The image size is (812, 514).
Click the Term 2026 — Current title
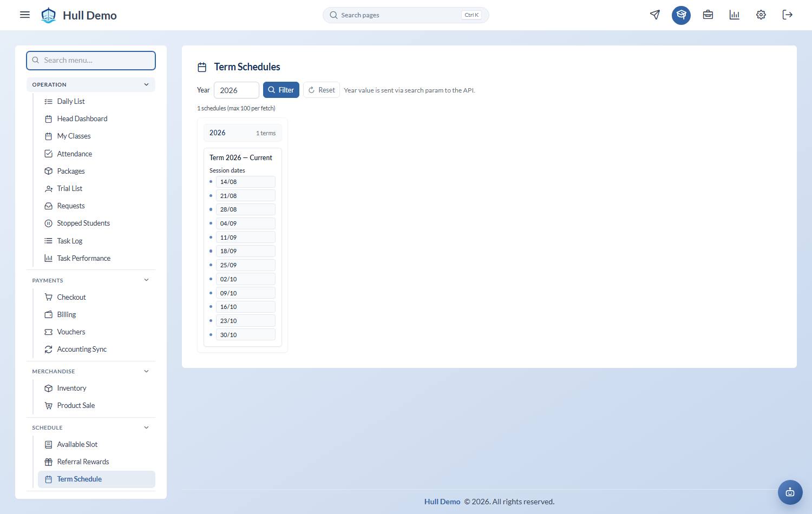[x=241, y=157]
